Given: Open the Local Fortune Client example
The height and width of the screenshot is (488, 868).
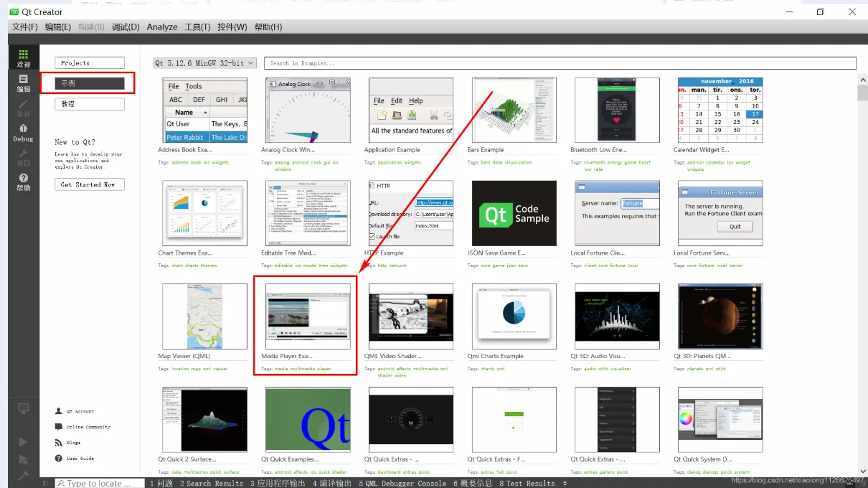Looking at the screenshot, I should coord(617,213).
